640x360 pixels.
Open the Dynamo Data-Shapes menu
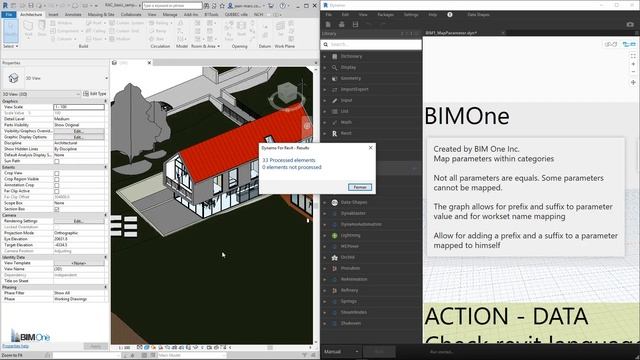[478, 14]
